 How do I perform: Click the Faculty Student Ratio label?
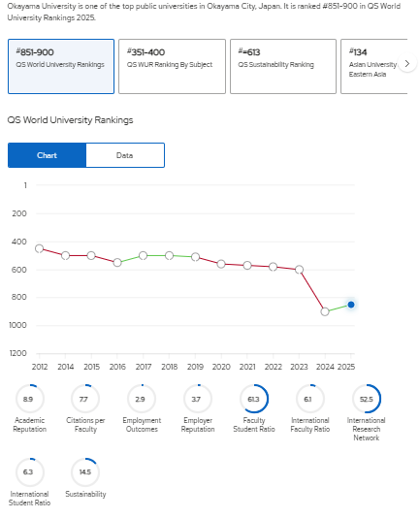click(254, 425)
